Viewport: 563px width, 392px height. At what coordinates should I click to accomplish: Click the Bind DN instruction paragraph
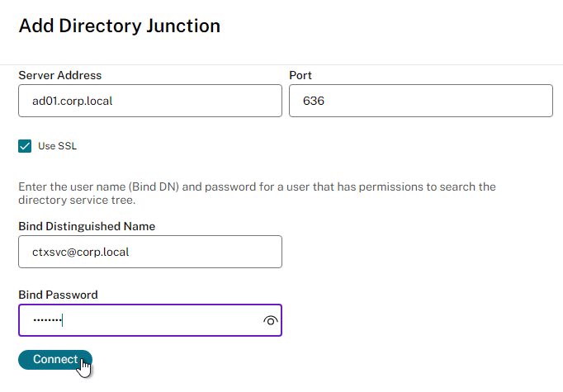(x=257, y=193)
